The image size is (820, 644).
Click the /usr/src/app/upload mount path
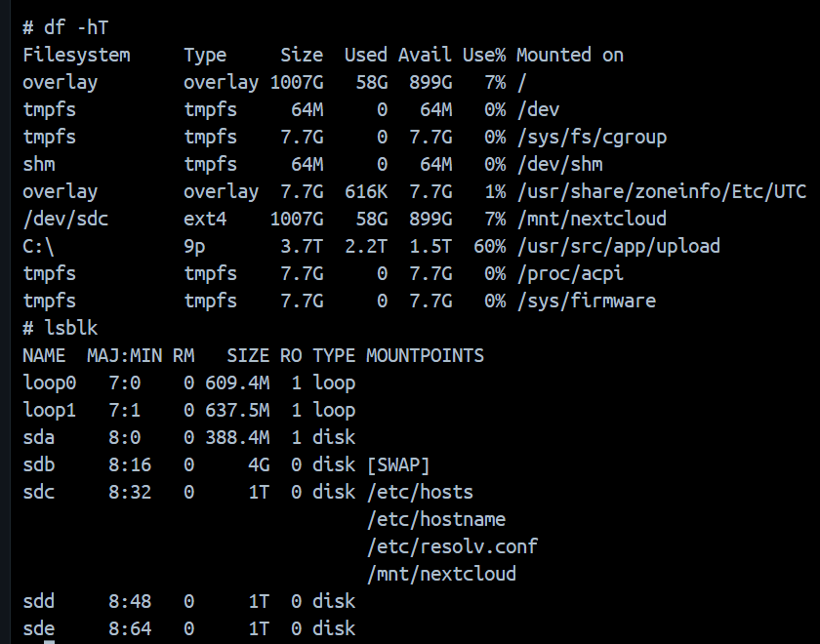click(619, 246)
